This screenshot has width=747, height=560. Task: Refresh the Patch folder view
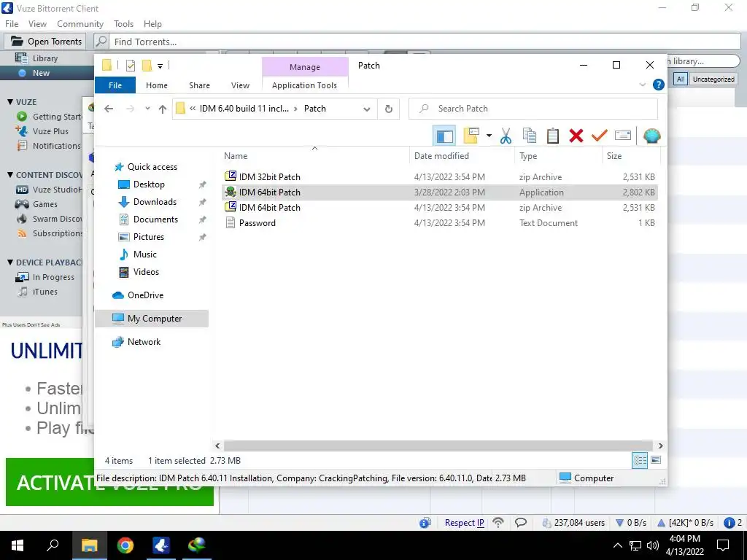389,109
